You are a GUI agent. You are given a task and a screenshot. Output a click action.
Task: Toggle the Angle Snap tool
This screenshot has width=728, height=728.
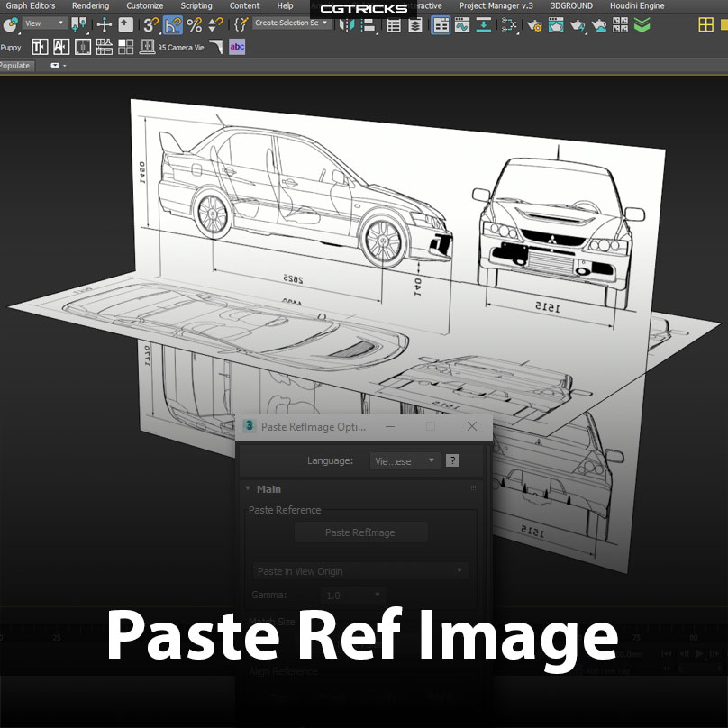coord(172,25)
